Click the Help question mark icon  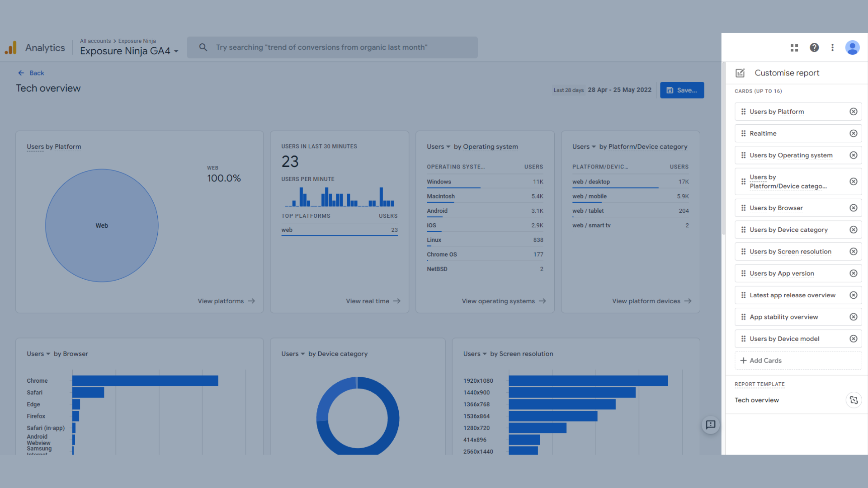(x=814, y=48)
